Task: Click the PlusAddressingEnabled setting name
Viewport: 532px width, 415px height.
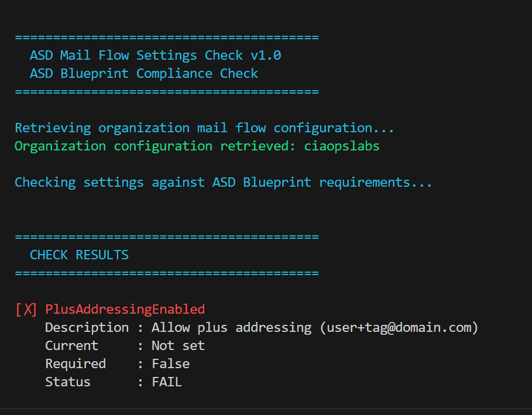Action: click(125, 309)
